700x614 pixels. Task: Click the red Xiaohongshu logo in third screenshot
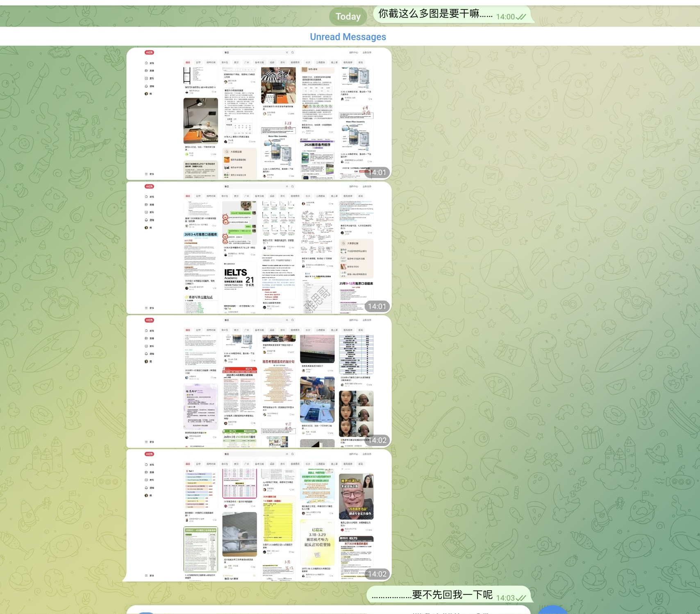click(149, 320)
